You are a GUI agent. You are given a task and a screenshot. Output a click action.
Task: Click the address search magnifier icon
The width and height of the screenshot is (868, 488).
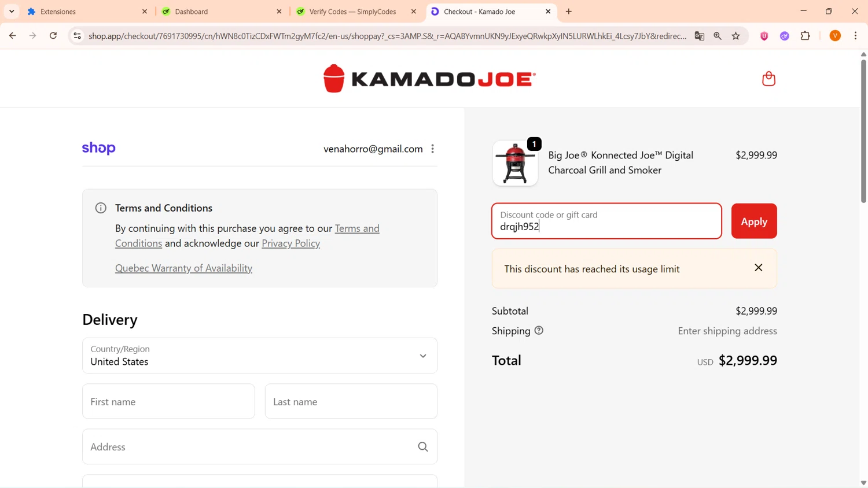[423, 447]
